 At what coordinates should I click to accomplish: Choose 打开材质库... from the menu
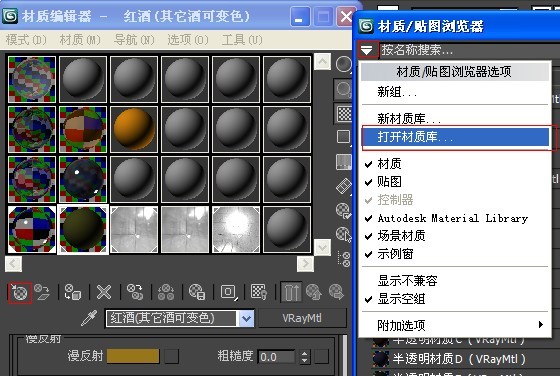[455, 137]
